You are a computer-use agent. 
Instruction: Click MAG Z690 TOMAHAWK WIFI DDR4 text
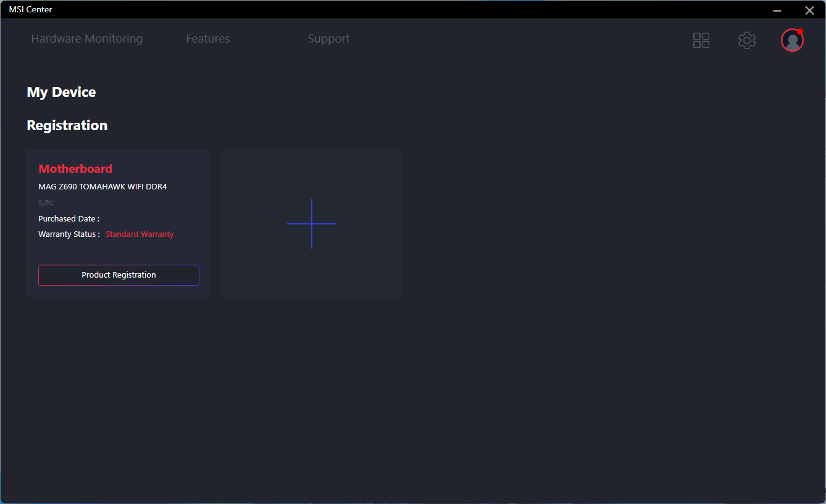pyautogui.click(x=102, y=186)
